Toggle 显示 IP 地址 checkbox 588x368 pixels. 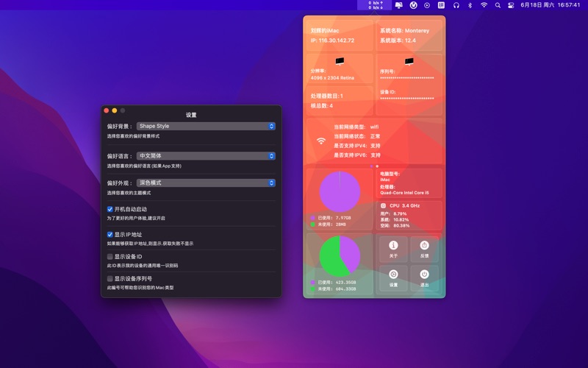(110, 235)
